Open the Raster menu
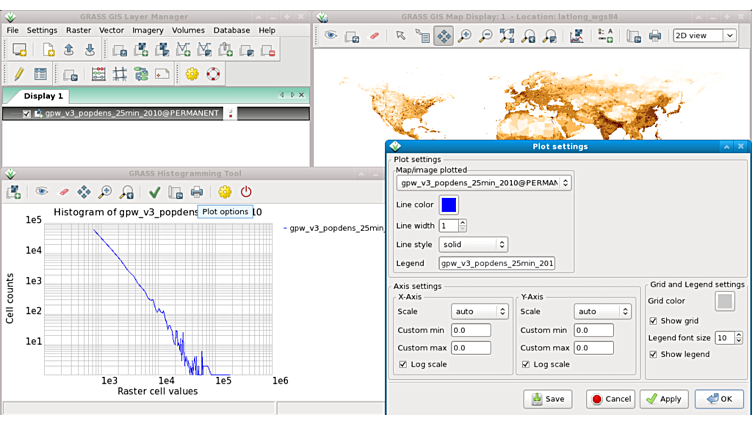752x423 pixels. click(x=78, y=30)
